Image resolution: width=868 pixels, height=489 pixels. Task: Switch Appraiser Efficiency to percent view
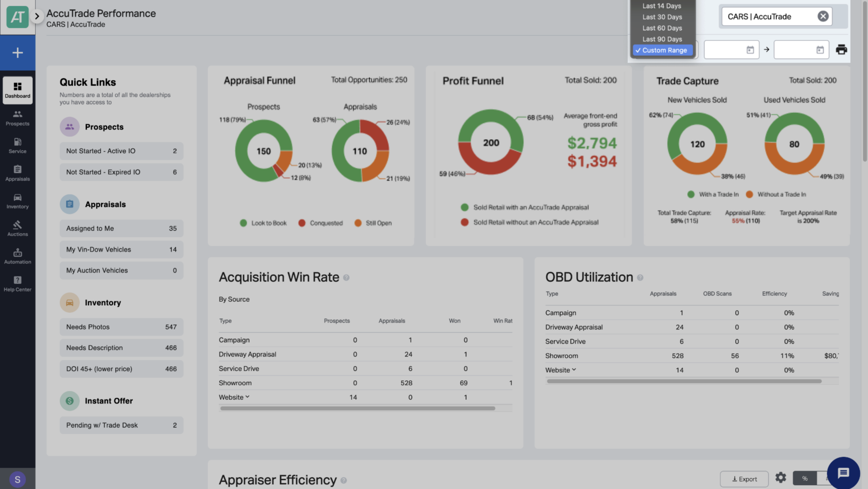[805, 478]
